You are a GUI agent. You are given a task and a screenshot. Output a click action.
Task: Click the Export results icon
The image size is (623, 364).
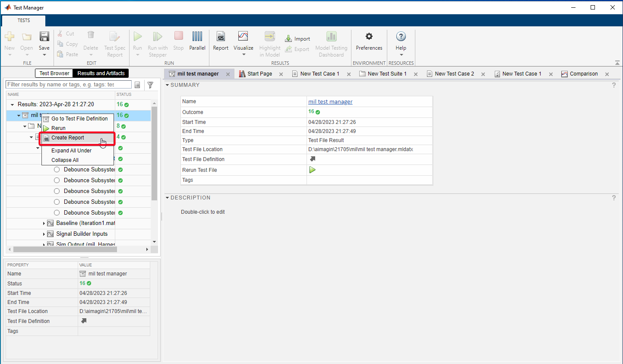coord(288,49)
